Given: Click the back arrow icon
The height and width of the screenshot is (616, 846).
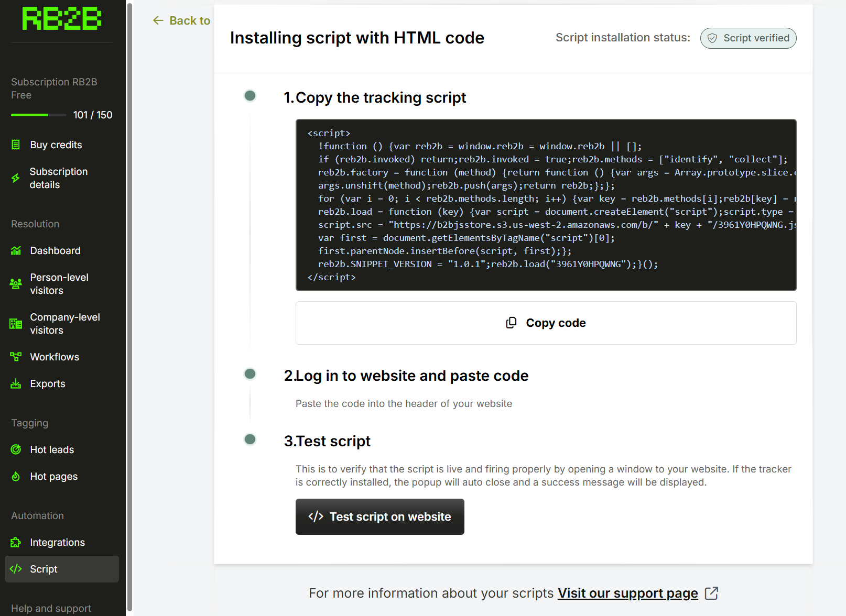Looking at the screenshot, I should pos(158,20).
